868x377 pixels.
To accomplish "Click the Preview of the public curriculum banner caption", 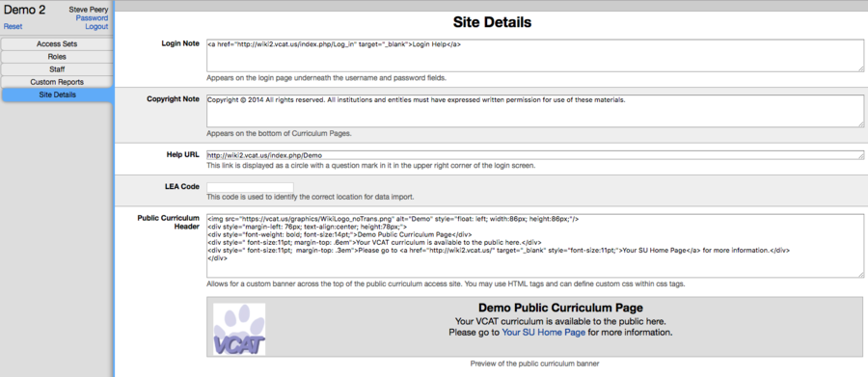I will (x=534, y=364).
